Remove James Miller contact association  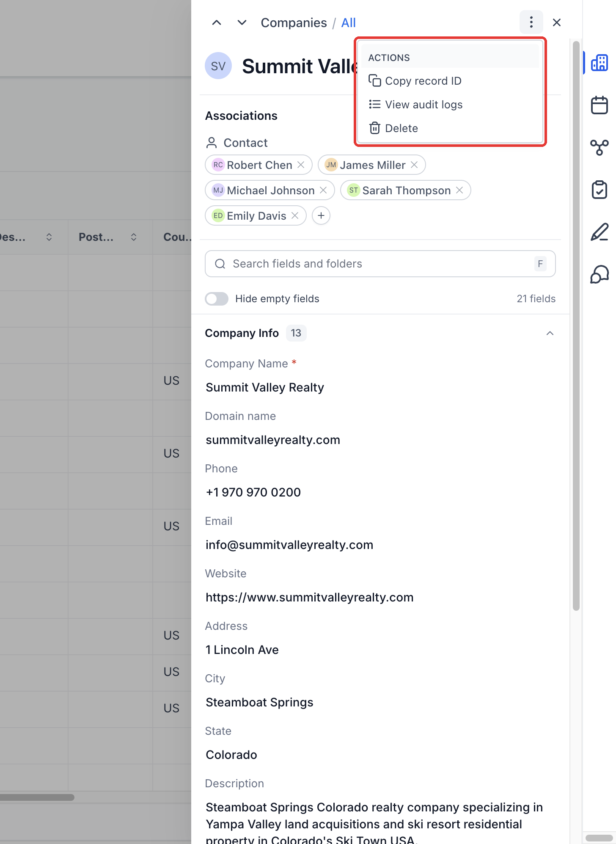coord(414,165)
